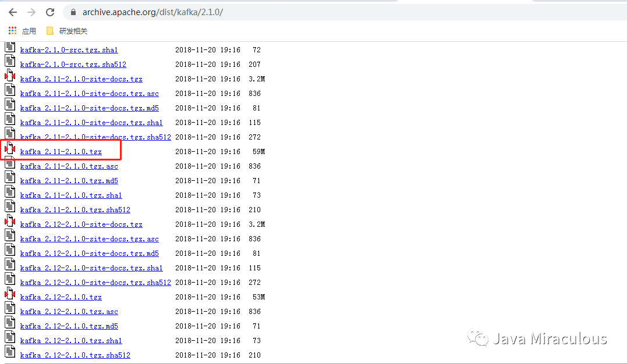Image resolution: width=627 pixels, height=364 pixels.
Task: Open kafka-2.1.0-src.tgz.sha1 link
Action: click(x=69, y=50)
